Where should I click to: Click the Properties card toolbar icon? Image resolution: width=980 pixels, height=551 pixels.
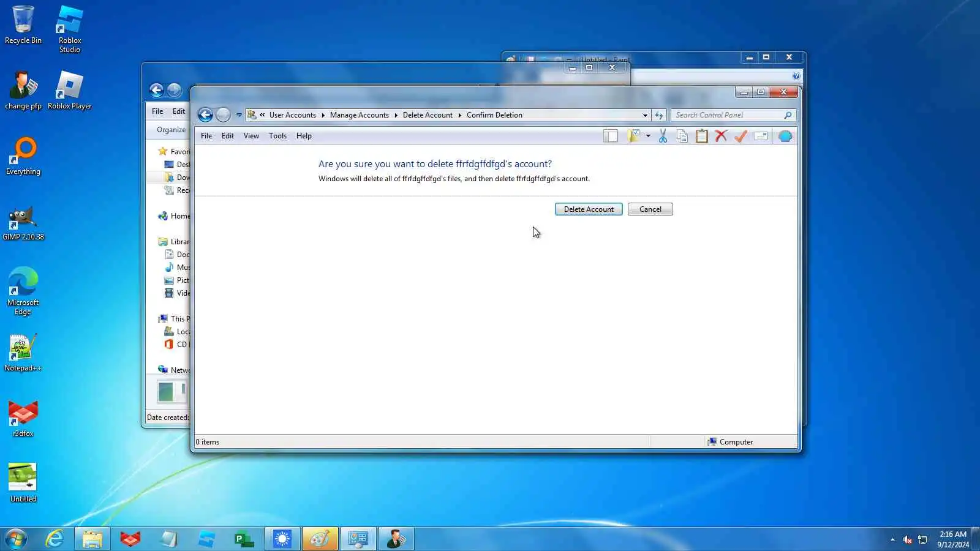point(761,136)
